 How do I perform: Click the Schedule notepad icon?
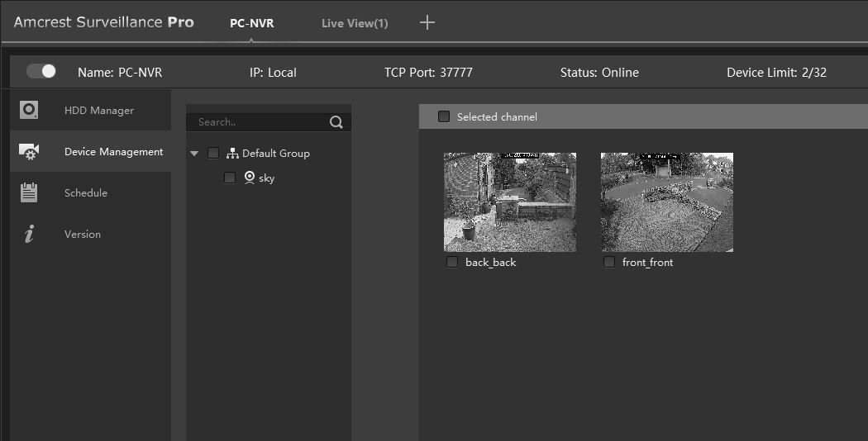(29, 192)
